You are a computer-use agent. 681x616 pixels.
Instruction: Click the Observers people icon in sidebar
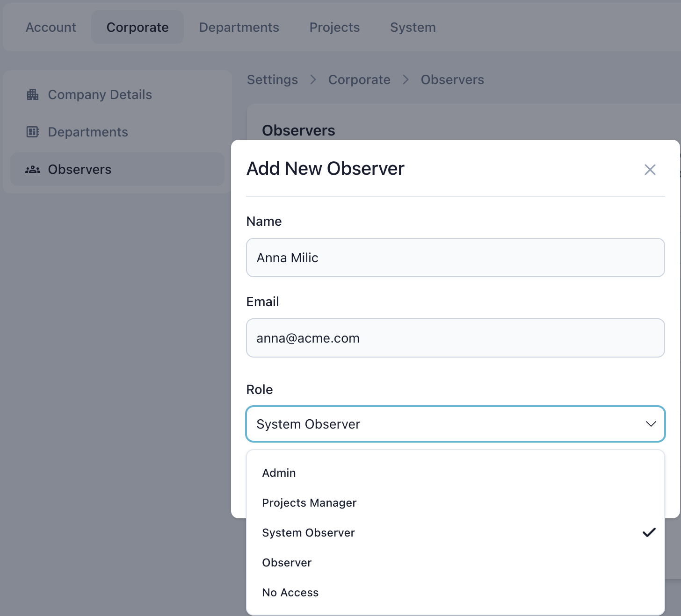pos(32,169)
